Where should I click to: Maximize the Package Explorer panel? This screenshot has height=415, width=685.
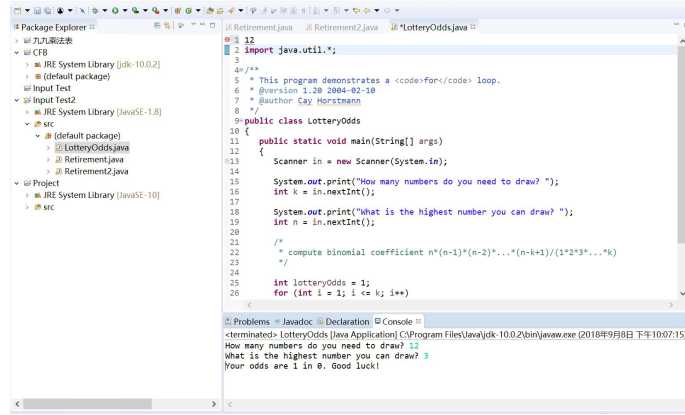pos(212,25)
